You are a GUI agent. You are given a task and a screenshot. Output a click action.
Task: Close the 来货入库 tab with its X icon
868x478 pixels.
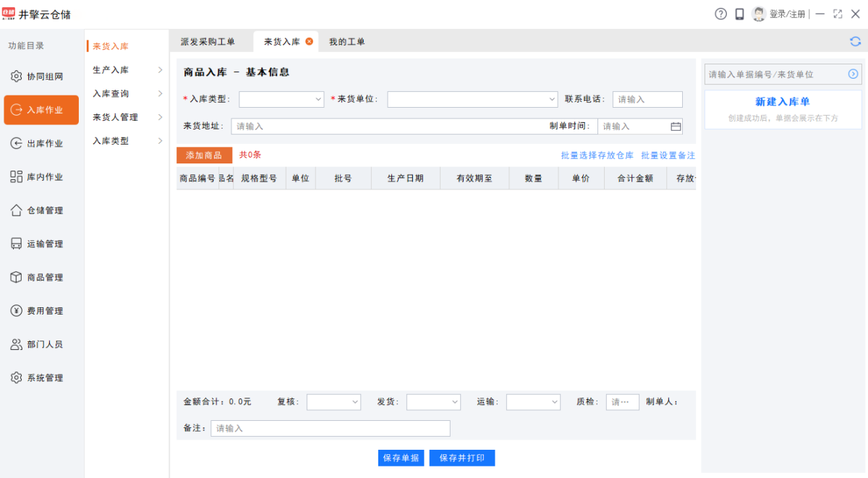(x=310, y=42)
